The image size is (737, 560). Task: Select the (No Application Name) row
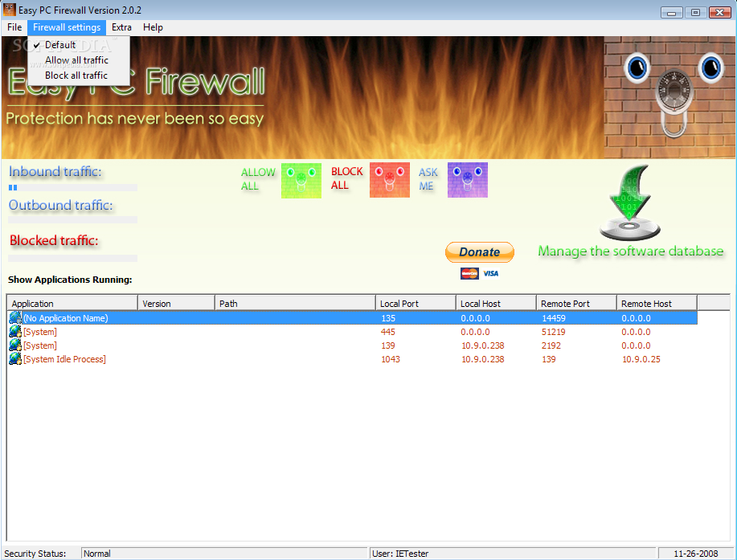[x=353, y=318]
